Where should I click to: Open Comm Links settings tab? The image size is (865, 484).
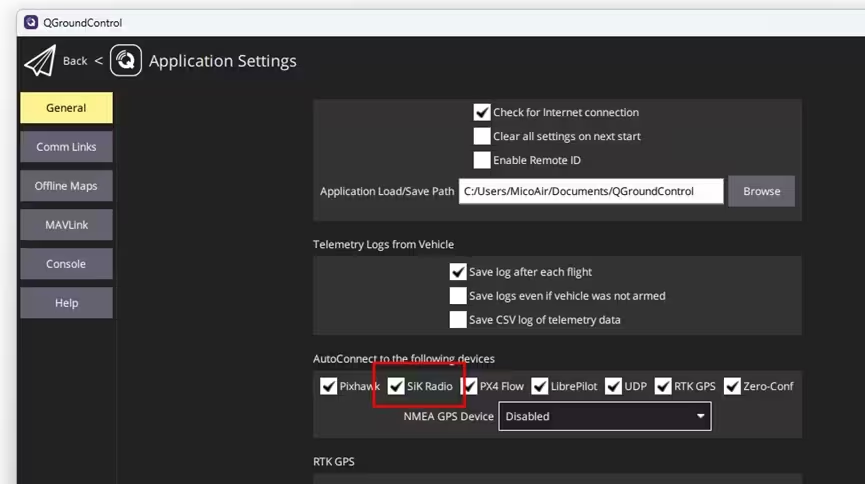click(x=66, y=147)
